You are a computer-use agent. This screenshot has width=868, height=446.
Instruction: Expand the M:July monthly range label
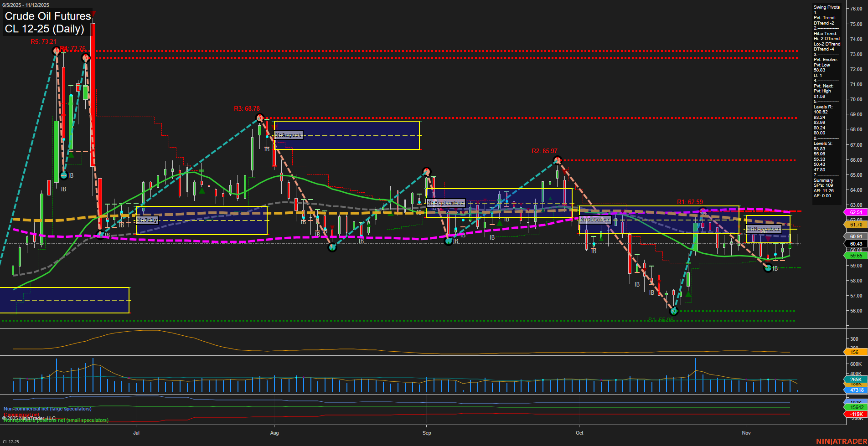tap(147, 220)
